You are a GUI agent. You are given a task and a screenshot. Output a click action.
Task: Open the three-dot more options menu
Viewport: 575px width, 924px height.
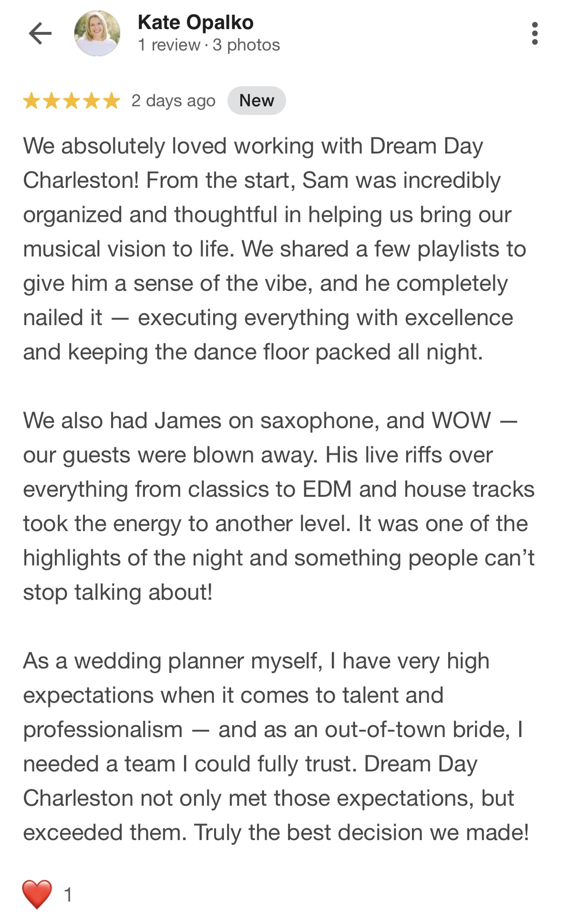coord(534,33)
